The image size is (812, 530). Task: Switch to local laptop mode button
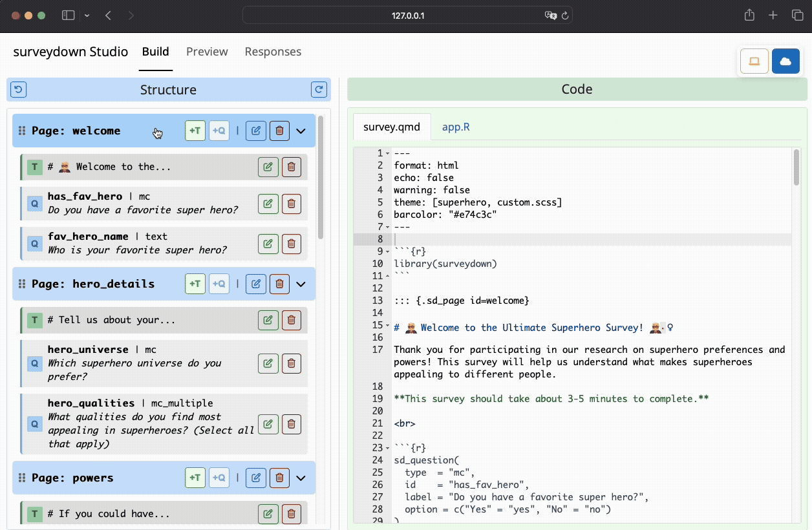754,61
